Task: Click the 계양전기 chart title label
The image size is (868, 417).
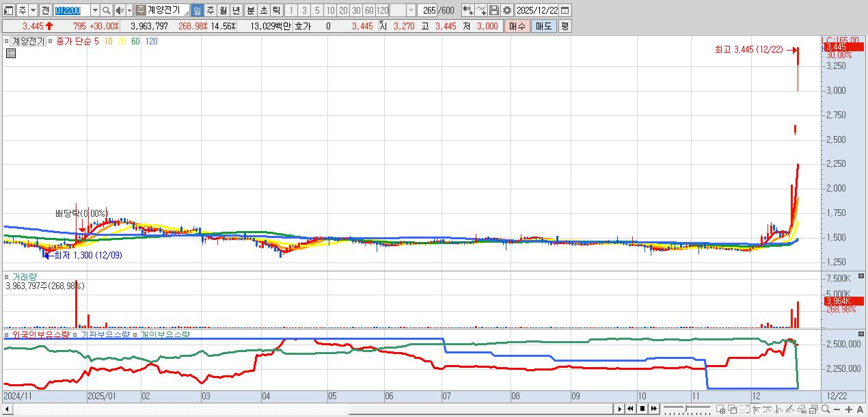Action: [28, 41]
